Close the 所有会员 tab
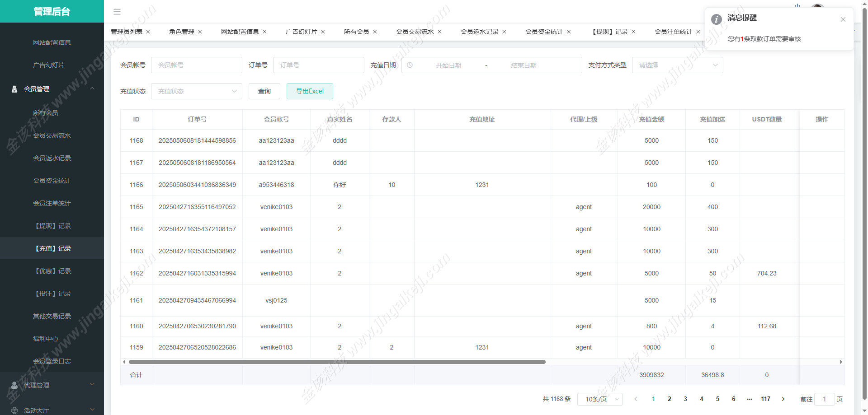Image resolution: width=868 pixels, height=415 pixels. 375,32
